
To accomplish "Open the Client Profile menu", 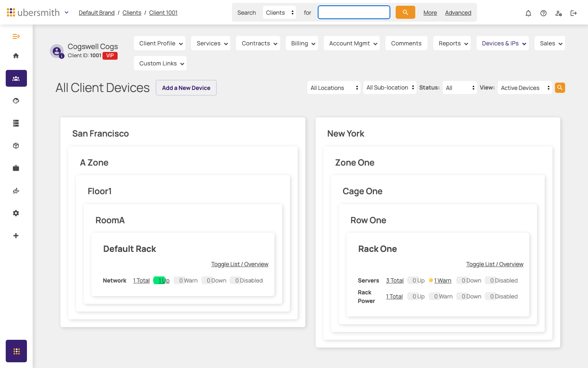I will [x=160, y=43].
